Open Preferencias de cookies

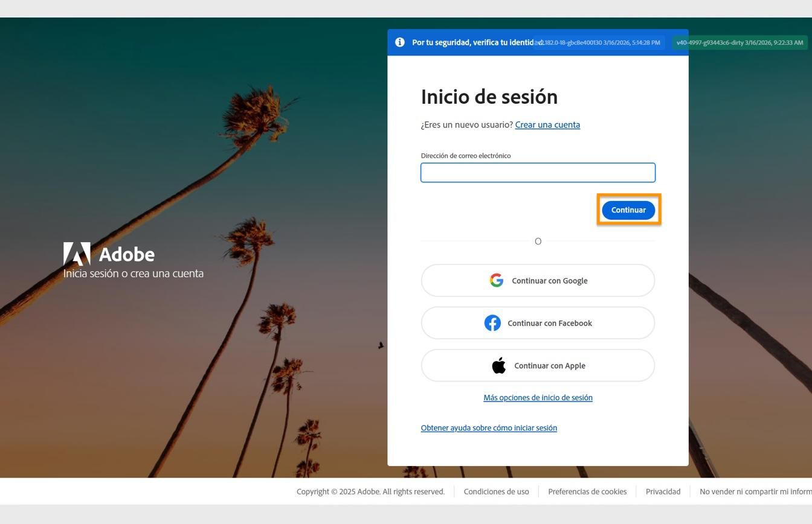click(x=587, y=491)
